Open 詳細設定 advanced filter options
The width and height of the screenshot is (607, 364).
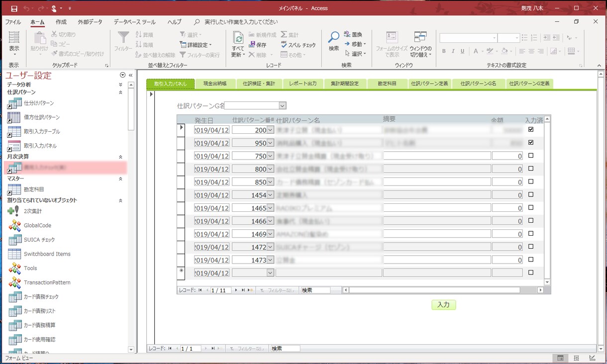tap(196, 45)
